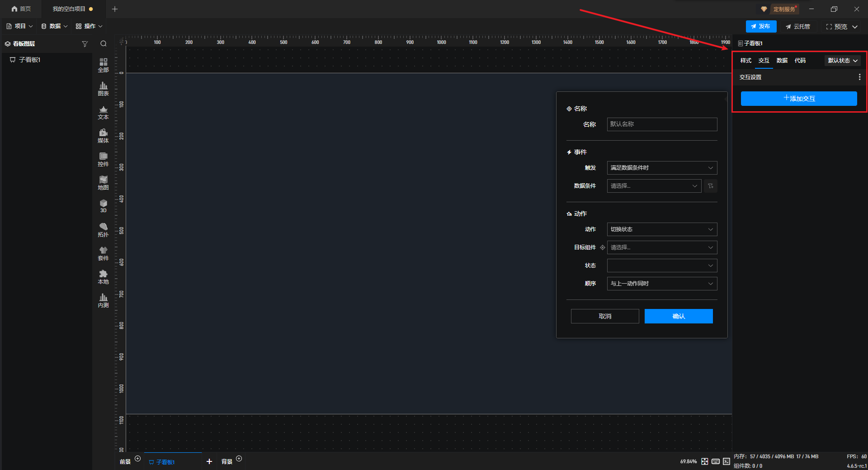
Task: Click the add data condition filter icon
Action: click(711, 186)
